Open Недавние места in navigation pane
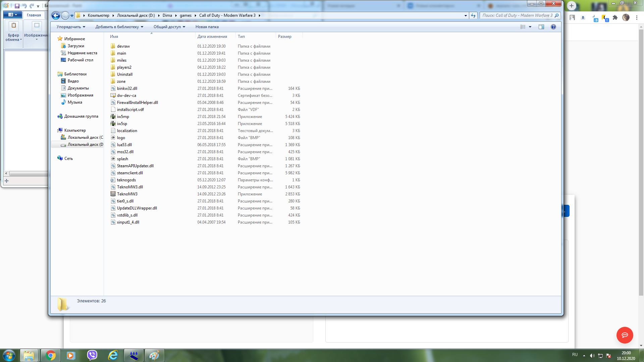644x362 pixels. tap(82, 53)
